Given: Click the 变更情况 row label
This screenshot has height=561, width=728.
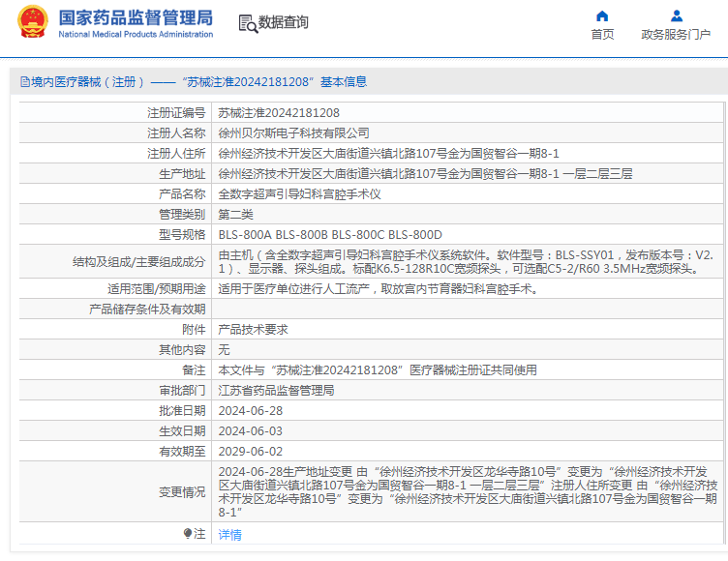Looking at the screenshot, I should pos(182,492).
